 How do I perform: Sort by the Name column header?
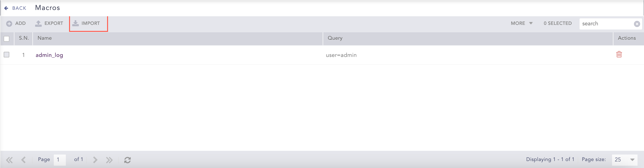[45, 38]
